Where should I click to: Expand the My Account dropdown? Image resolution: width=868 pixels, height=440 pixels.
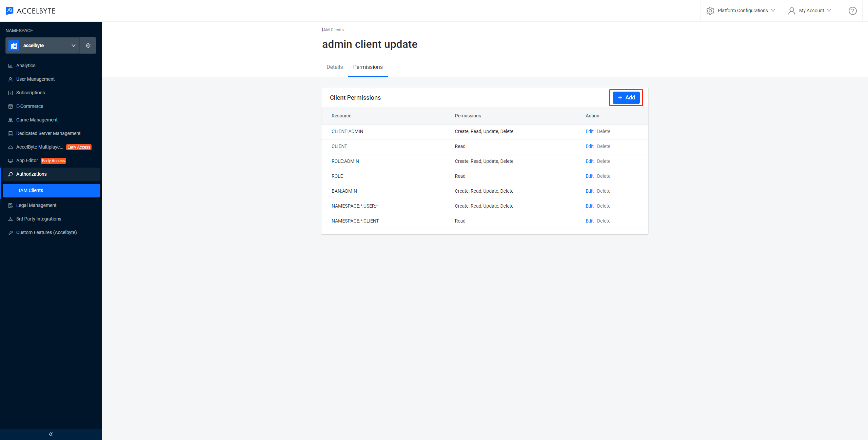(x=812, y=10)
